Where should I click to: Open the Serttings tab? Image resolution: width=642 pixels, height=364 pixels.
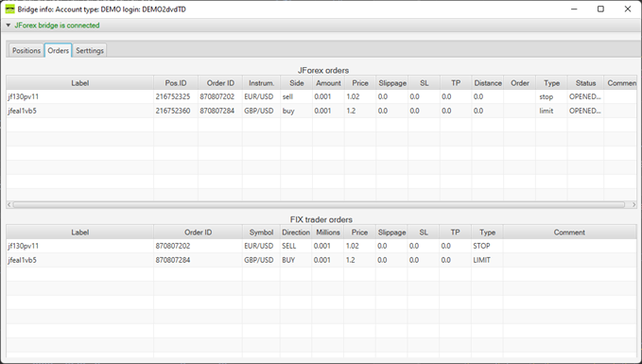tap(90, 50)
